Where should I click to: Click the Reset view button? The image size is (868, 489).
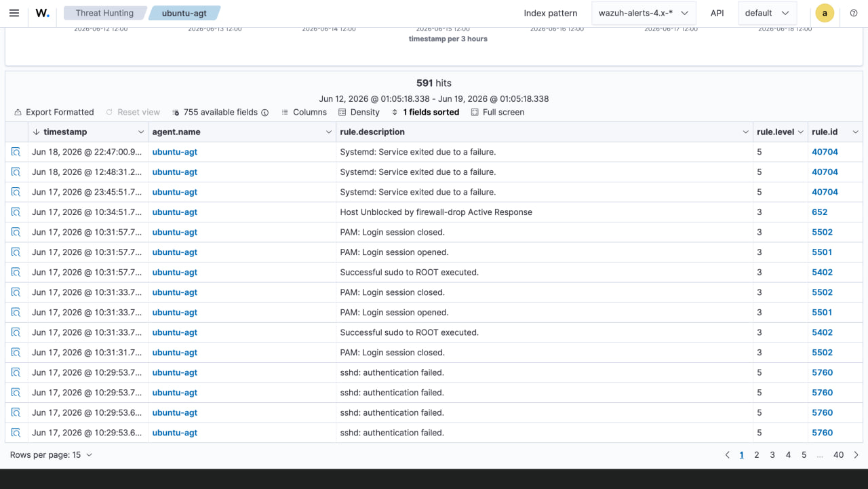133,112
